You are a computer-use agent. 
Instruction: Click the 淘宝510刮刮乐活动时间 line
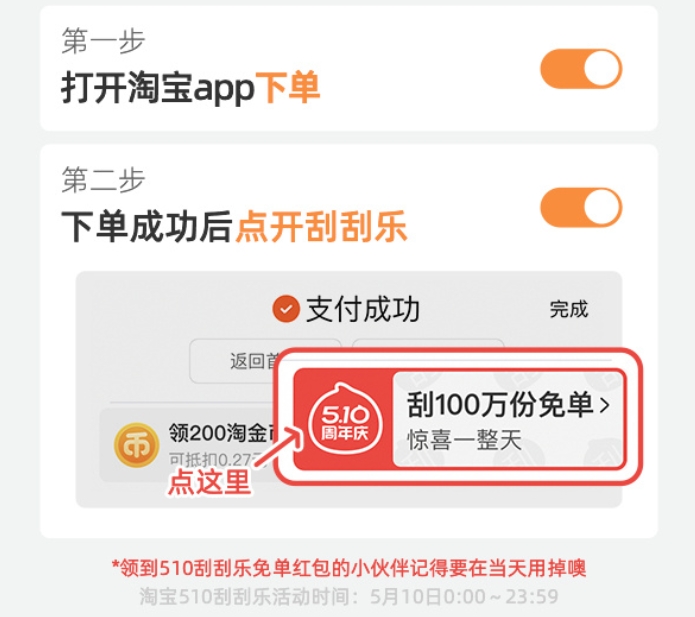coord(348,597)
